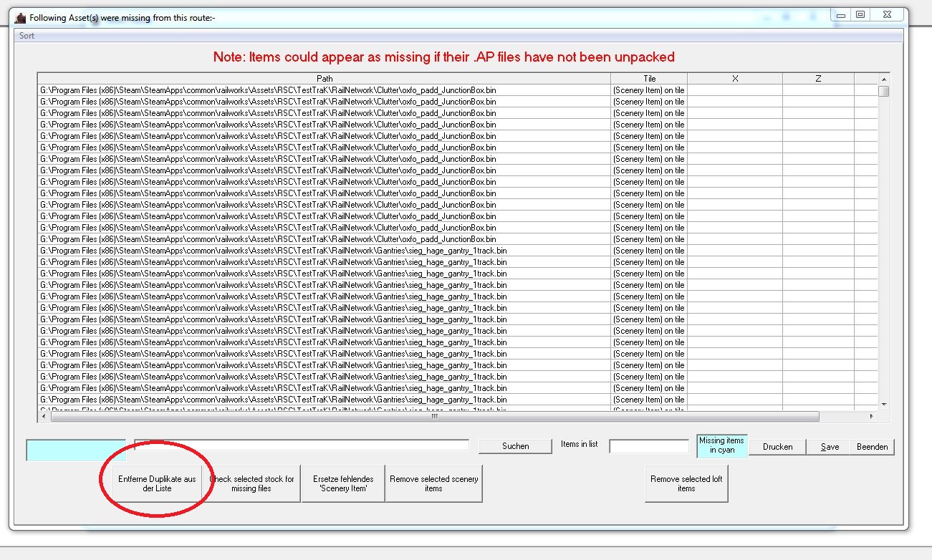Click the Z column header
Screen dimensions: 932x560
818,79
